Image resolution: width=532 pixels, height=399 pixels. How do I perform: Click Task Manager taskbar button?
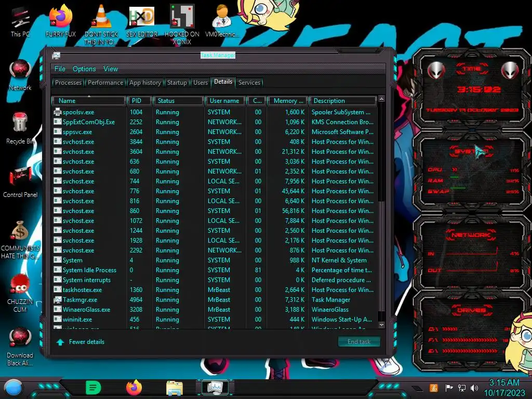click(x=215, y=388)
